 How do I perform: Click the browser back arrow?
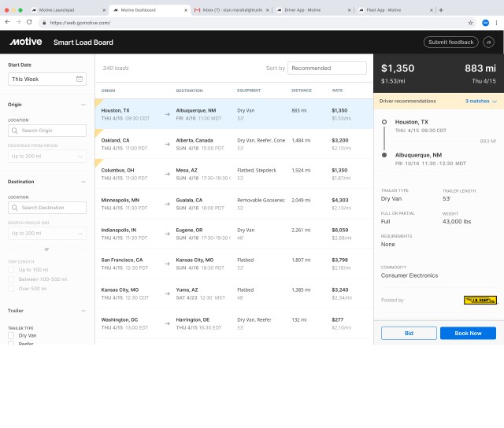point(8,23)
